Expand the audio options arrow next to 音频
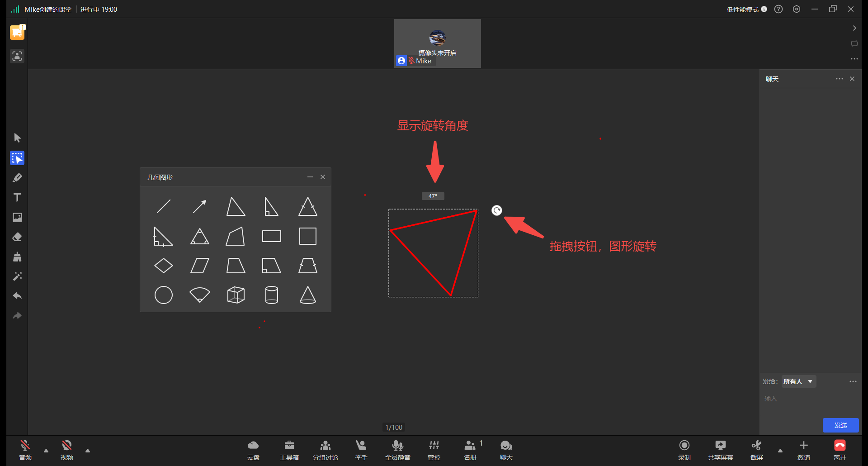This screenshot has height=466, width=868. (46, 451)
